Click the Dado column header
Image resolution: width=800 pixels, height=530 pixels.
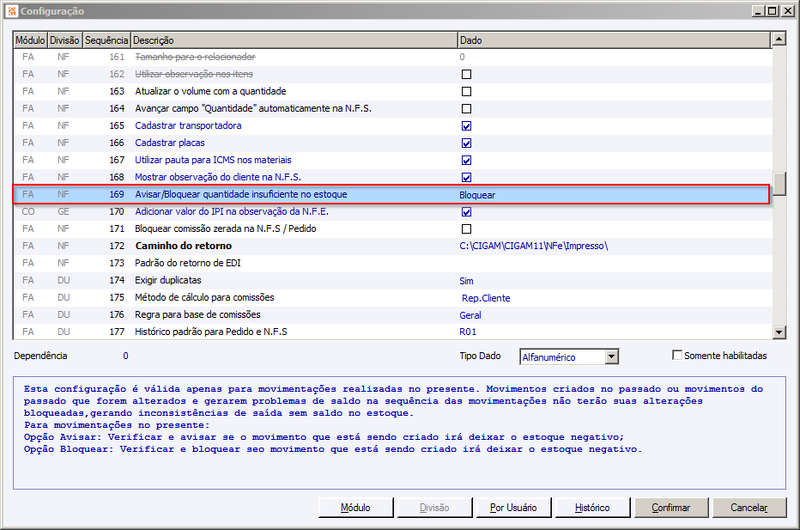(614, 40)
